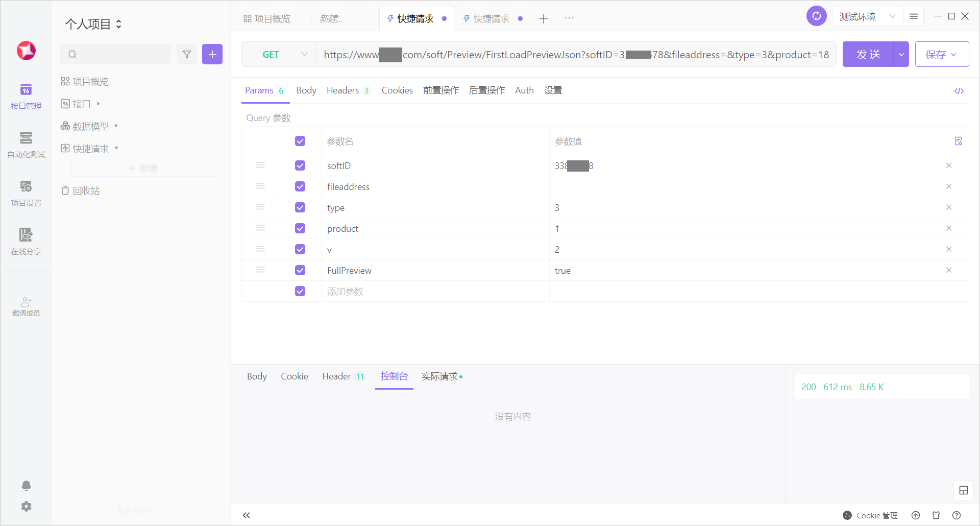Uncheck the softID parameter checkbox

pyautogui.click(x=300, y=165)
